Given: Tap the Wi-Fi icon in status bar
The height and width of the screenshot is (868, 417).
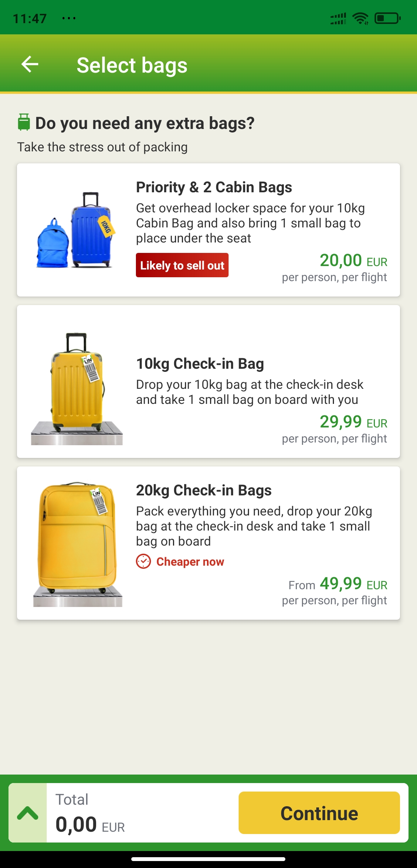Looking at the screenshot, I should (361, 18).
